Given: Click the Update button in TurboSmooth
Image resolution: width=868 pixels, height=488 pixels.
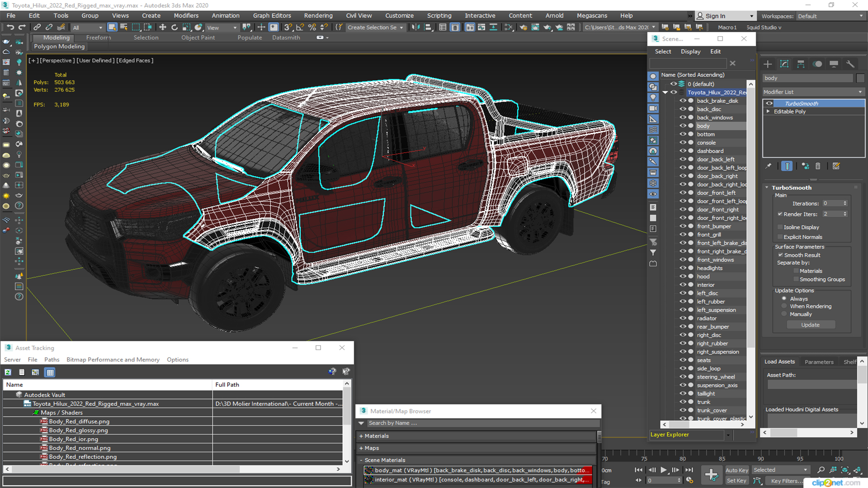Looking at the screenshot, I should [x=810, y=324].
